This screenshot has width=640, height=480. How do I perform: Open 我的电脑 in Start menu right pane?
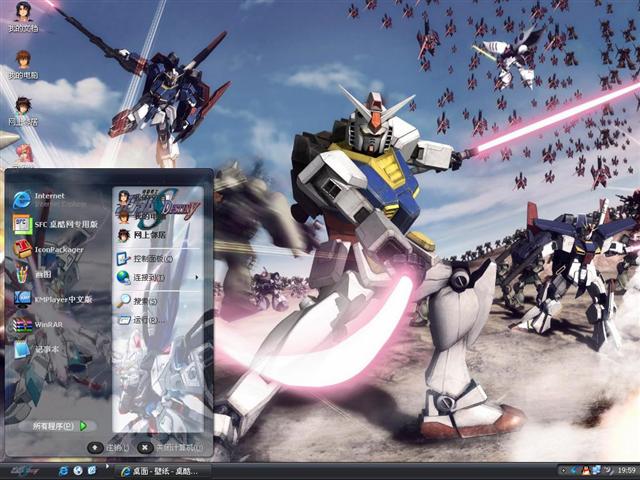click(x=140, y=216)
